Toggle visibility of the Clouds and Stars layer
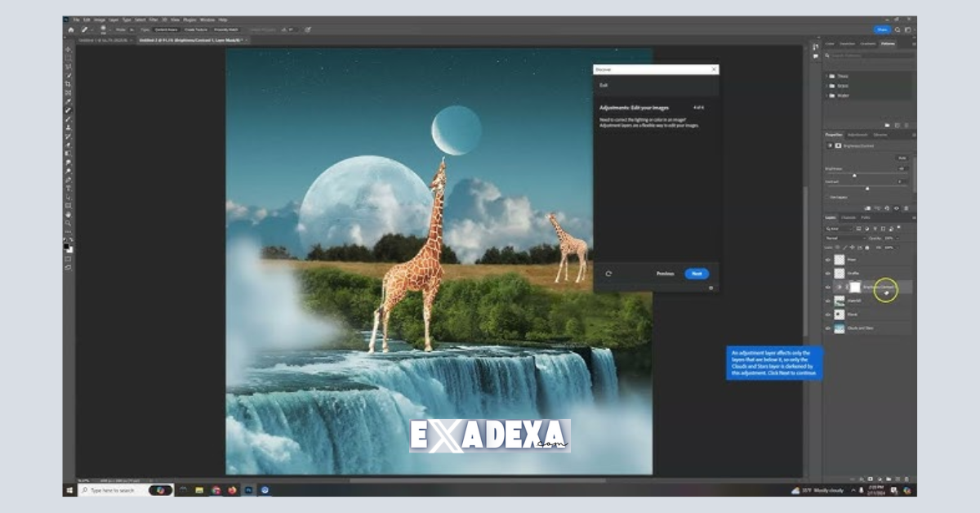This screenshot has width=980, height=513. [x=827, y=326]
